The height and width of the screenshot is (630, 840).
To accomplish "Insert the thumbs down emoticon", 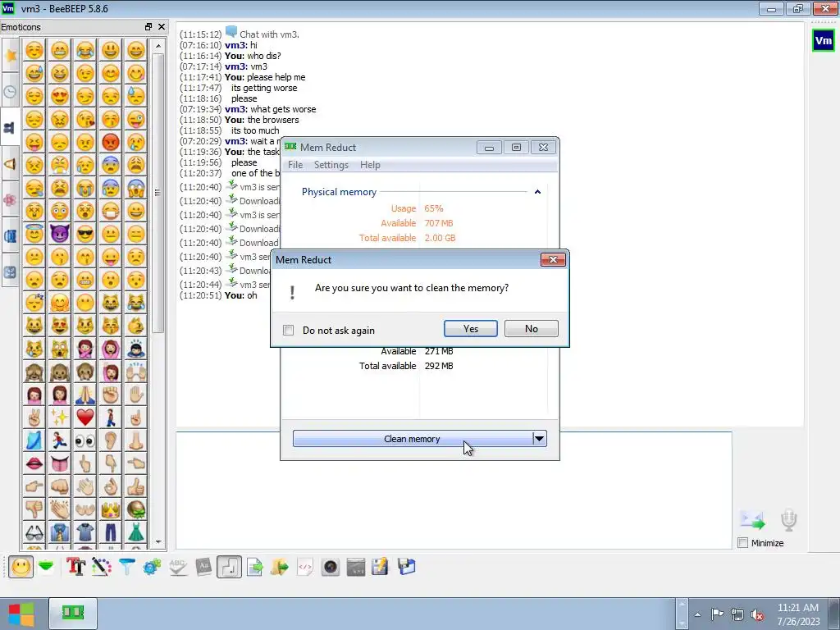I will [34, 509].
